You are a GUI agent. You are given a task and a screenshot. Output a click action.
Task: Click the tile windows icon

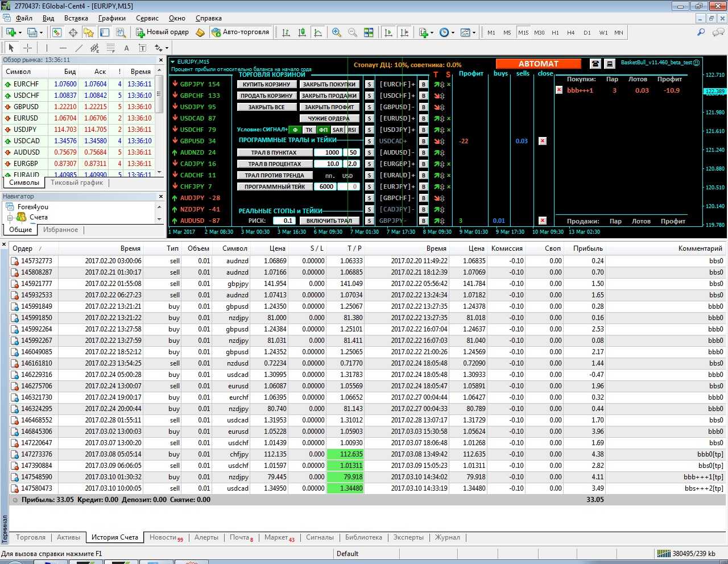(x=369, y=32)
